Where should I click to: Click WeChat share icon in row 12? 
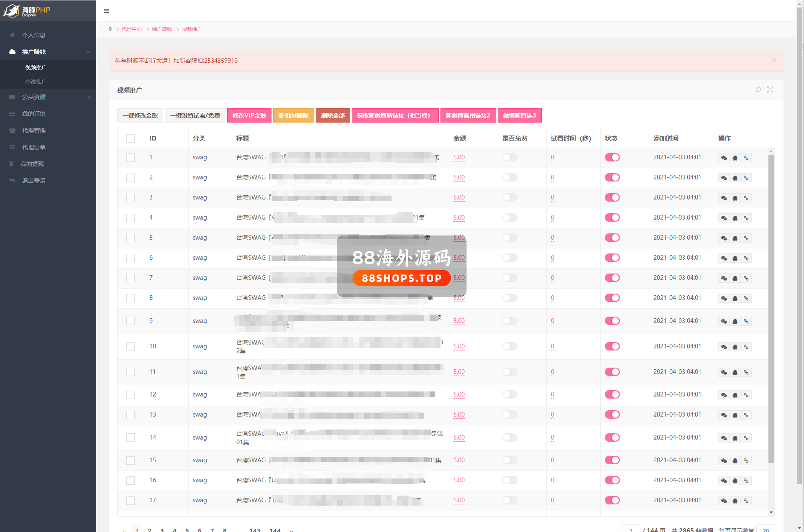pyautogui.click(x=724, y=395)
